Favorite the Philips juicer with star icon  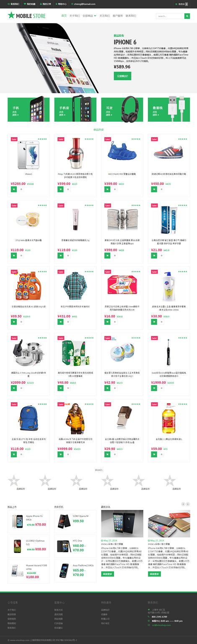pos(67,189)
